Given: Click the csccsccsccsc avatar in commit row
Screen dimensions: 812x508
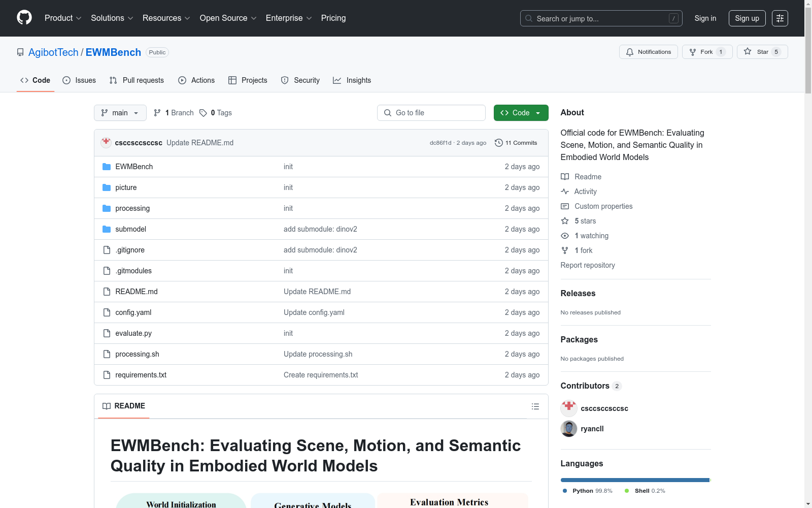Looking at the screenshot, I should pos(106,142).
